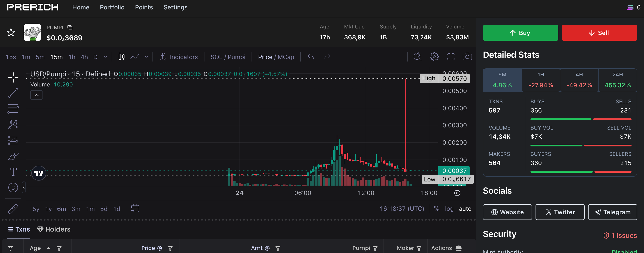Select the text annotation tool

pos(13,172)
